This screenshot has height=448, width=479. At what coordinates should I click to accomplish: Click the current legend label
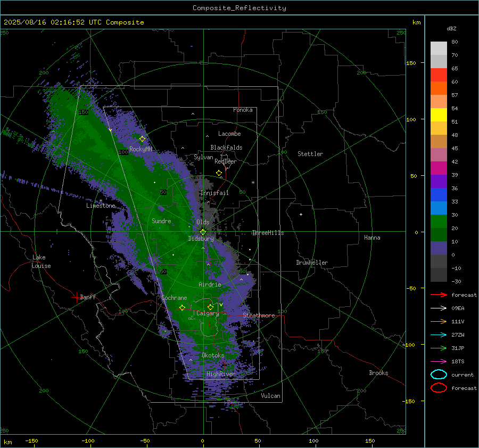(x=463, y=375)
